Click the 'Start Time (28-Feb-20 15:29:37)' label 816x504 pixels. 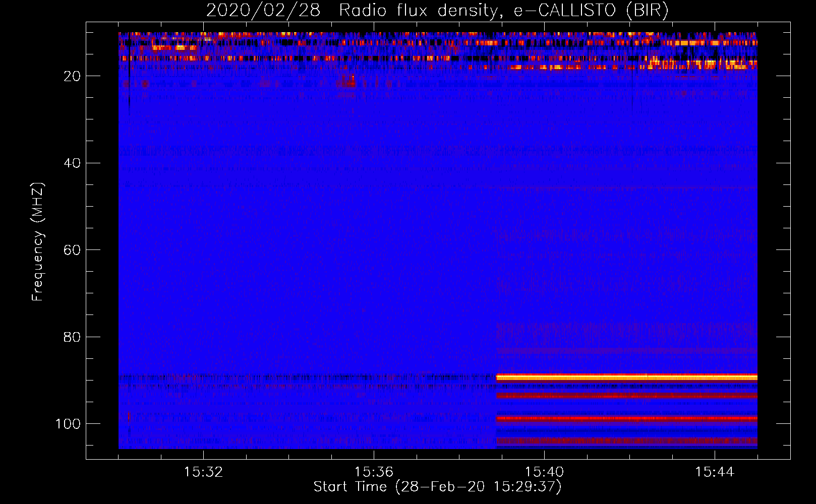click(x=437, y=487)
